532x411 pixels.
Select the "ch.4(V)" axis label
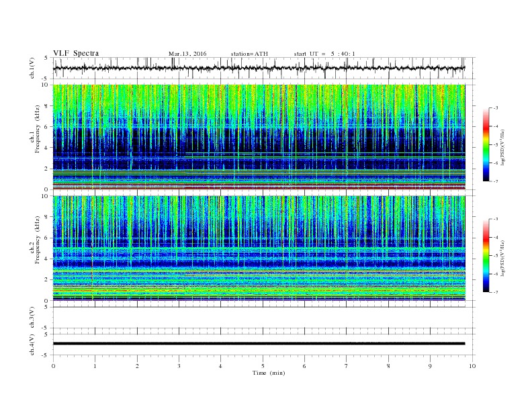point(32,345)
